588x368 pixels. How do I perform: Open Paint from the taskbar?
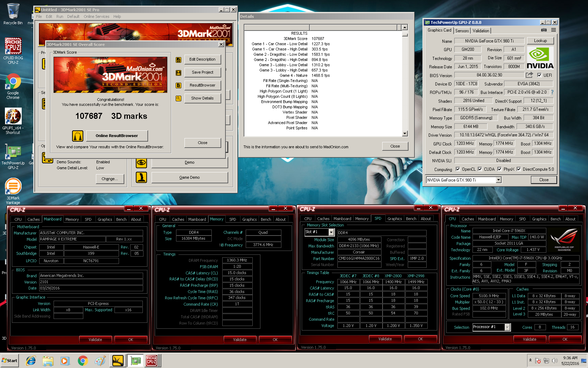[100, 361]
